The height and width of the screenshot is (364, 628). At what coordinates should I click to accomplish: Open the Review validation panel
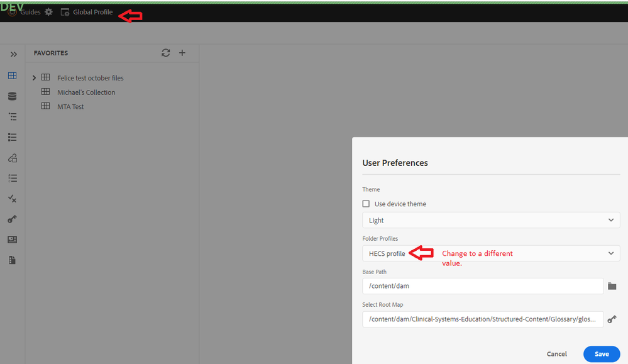(12, 198)
